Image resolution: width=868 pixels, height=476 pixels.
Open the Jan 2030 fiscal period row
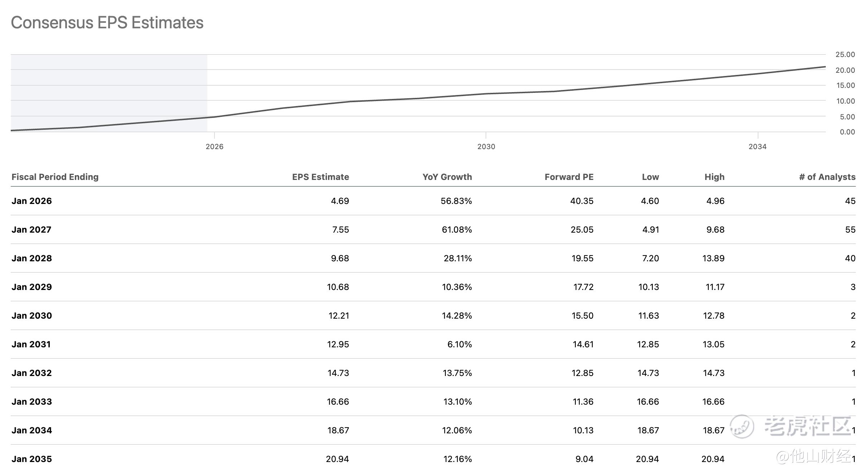pyautogui.click(x=32, y=316)
